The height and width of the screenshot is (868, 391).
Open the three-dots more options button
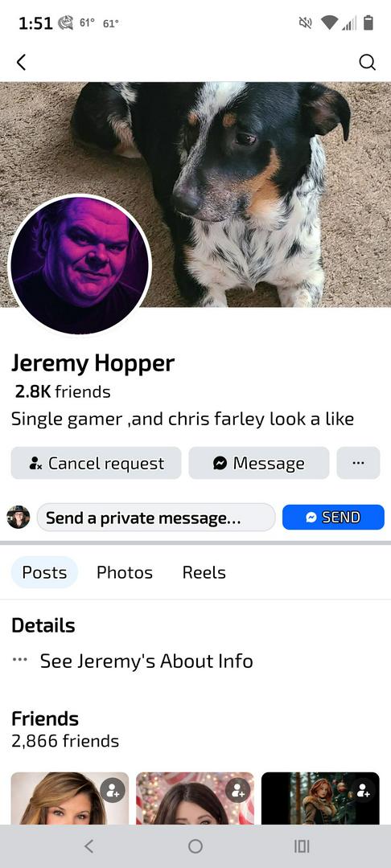tap(358, 463)
